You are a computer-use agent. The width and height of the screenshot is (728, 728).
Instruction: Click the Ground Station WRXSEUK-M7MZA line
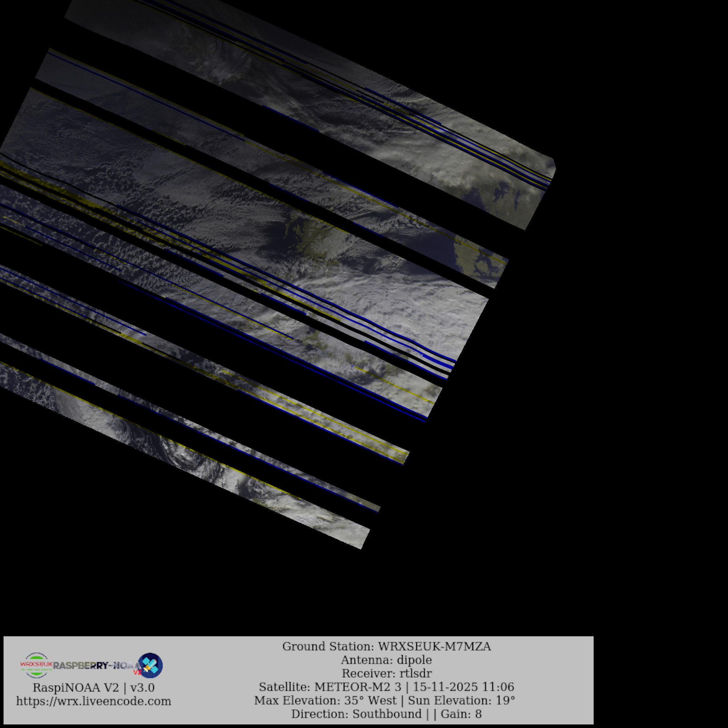[386, 647]
